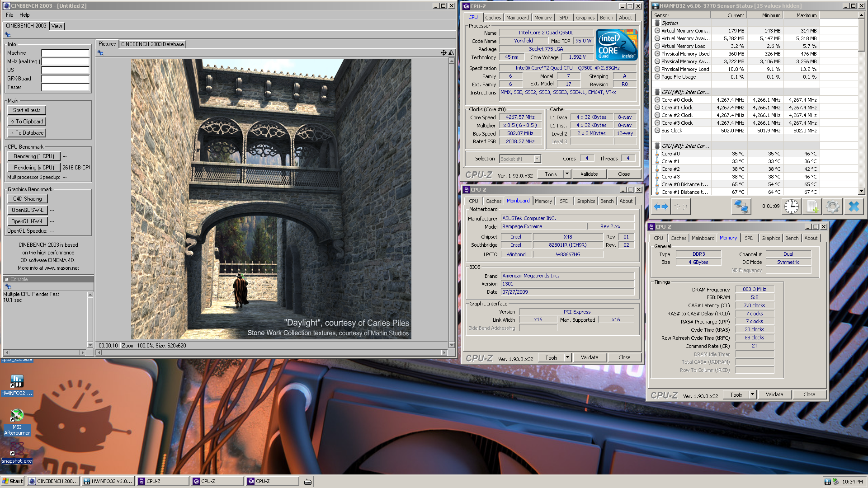Screen dimensions: 868x488
Task: Click Rendering (x CPU) button
Action: coord(34,168)
